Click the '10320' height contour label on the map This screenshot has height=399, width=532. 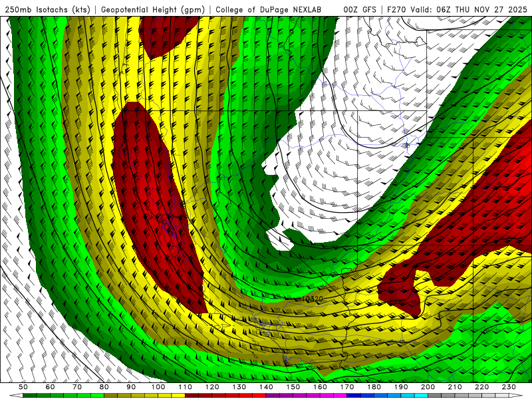[x=313, y=299]
